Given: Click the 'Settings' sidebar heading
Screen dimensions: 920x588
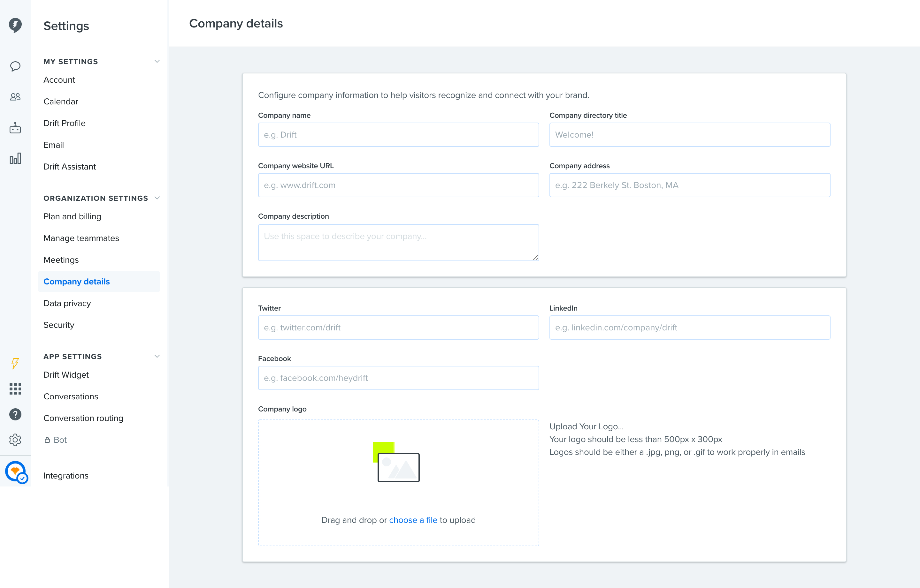Looking at the screenshot, I should 66,26.
